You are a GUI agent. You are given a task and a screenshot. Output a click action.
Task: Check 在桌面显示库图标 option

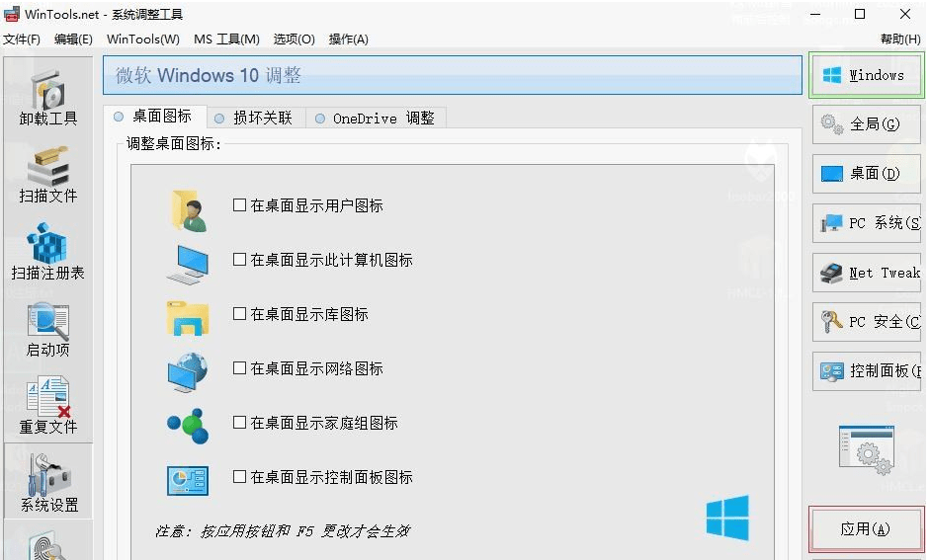point(239,313)
